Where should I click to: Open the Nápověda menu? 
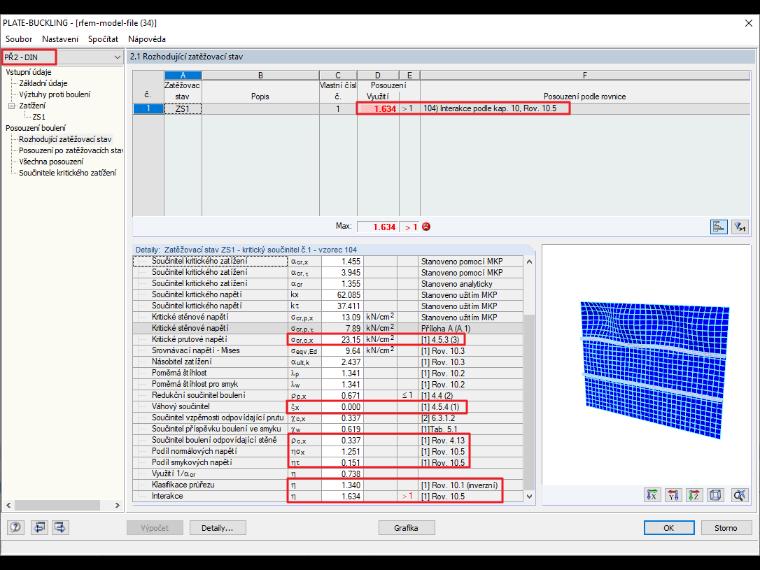tap(147, 39)
